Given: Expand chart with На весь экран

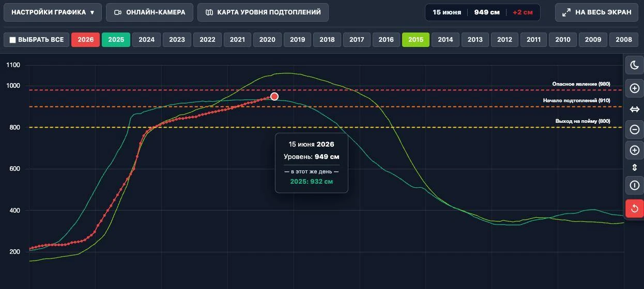Looking at the screenshot, I should click(x=597, y=12).
